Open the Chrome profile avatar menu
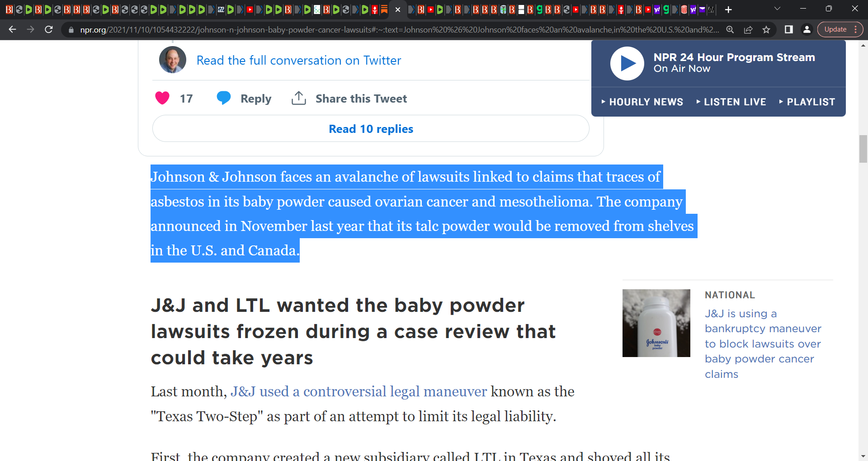This screenshot has width=868, height=461. [x=807, y=29]
